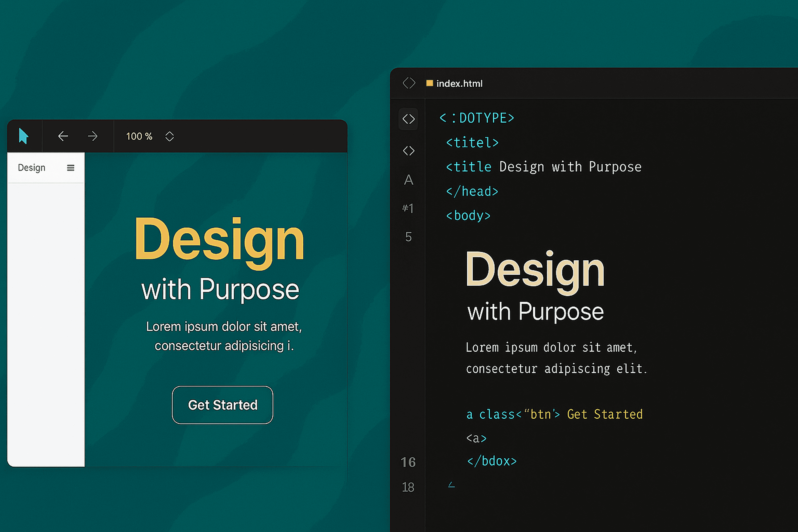The height and width of the screenshot is (532, 798).
Task: Click the a class btn Get Started line
Action: [x=554, y=414]
